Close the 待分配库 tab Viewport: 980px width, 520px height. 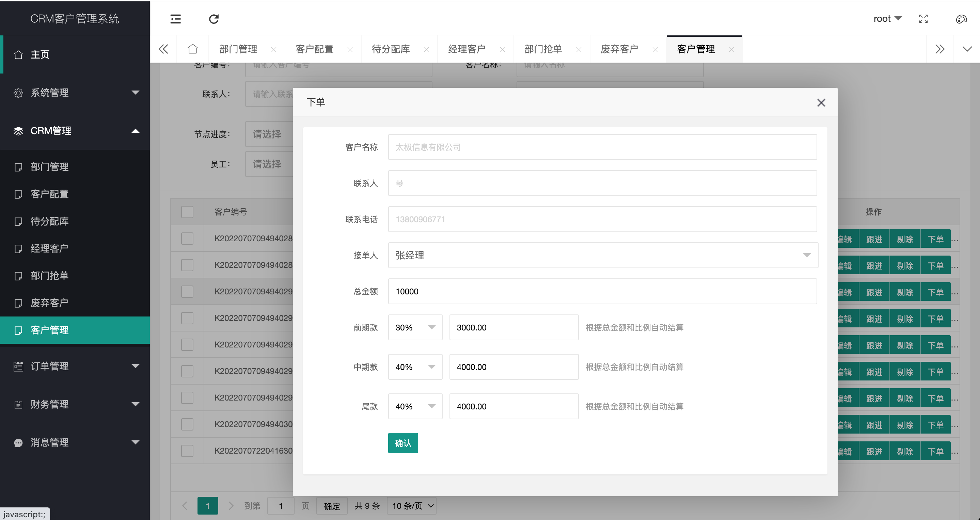(x=426, y=49)
